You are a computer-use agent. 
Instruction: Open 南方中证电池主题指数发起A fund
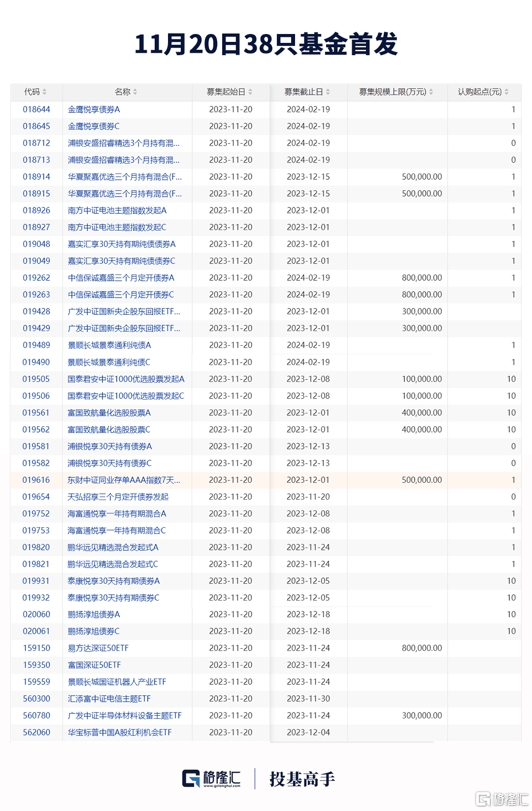pyautogui.click(x=117, y=210)
